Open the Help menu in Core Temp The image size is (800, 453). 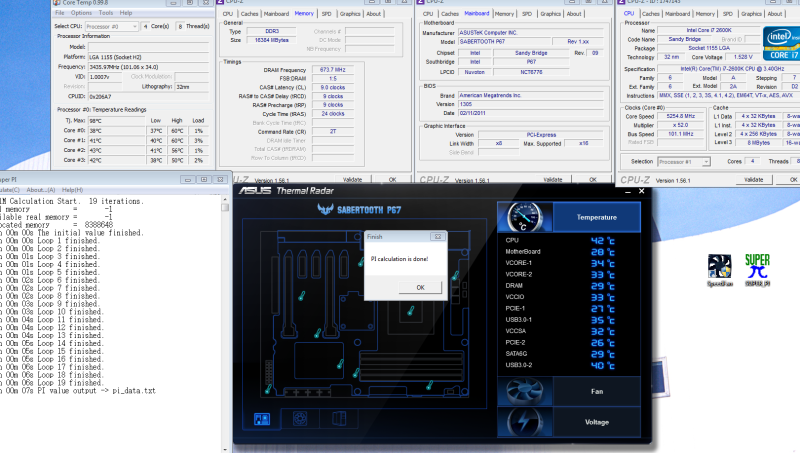point(126,13)
